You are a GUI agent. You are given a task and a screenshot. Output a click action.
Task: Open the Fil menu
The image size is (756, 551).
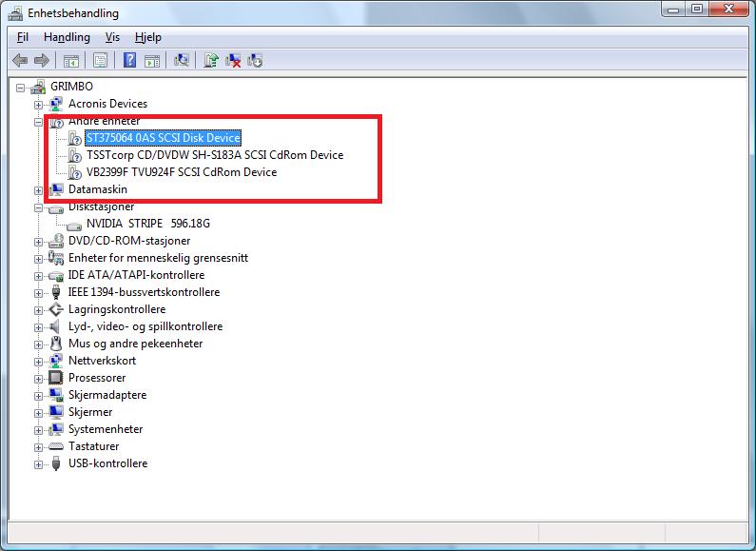point(22,37)
